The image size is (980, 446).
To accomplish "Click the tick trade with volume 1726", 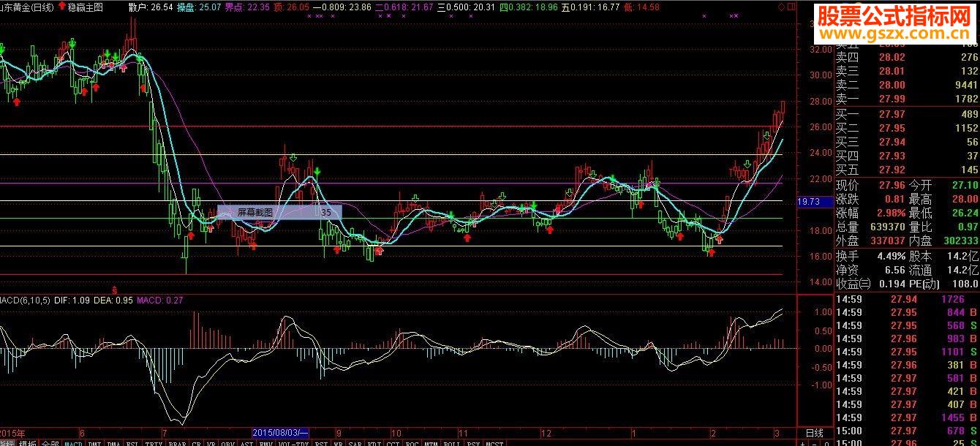I will (x=951, y=299).
